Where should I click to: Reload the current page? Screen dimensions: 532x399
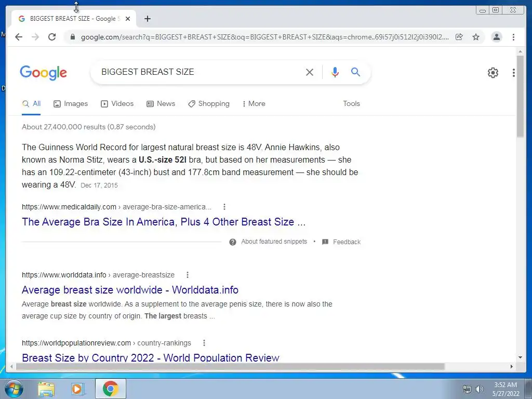point(52,37)
